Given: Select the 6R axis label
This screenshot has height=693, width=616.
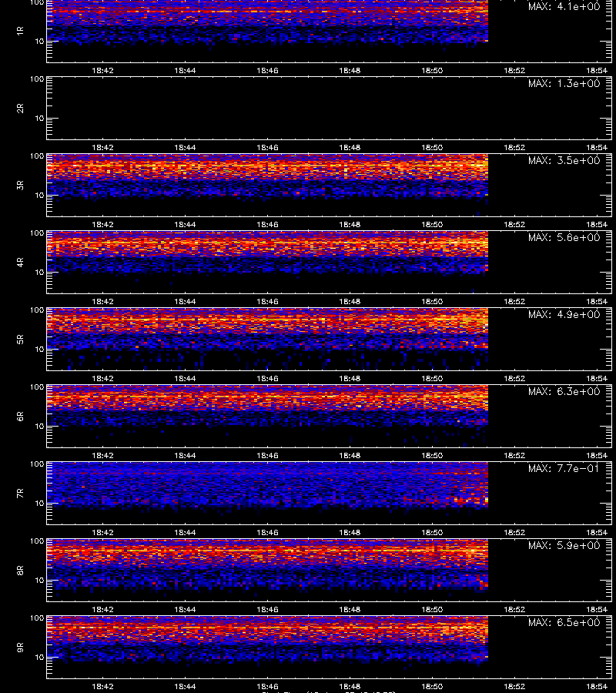Looking at the screenshot, I should pos(20,417).
